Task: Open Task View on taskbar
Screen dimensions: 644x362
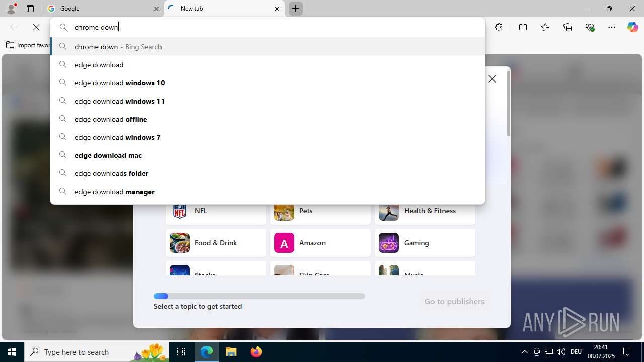Action: tap(181, 352)
